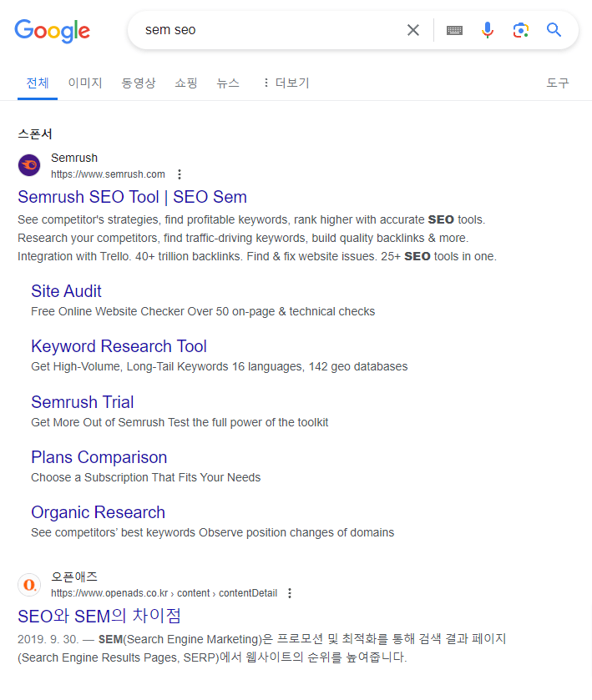Image resolution: width=592 pixels, height=700 pixels.
Task: Switch to the 이미지 tab
Action: point(85,83)
